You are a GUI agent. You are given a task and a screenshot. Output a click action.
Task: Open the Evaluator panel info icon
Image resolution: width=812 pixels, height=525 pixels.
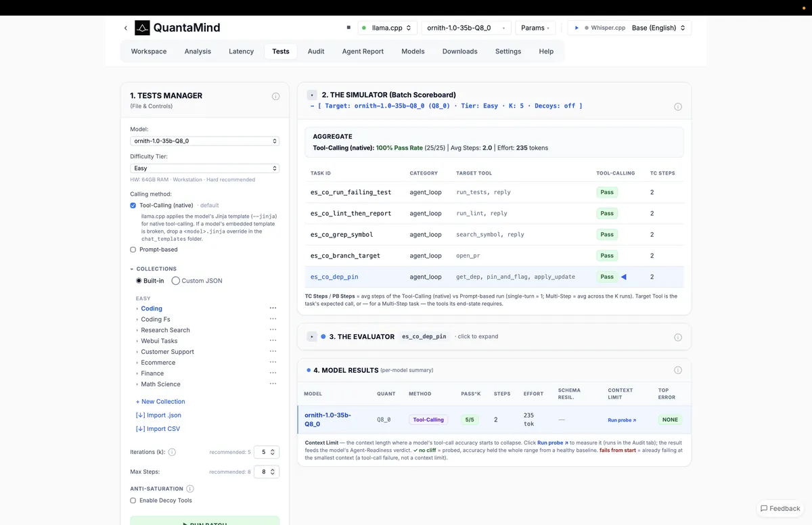(678, 337)
